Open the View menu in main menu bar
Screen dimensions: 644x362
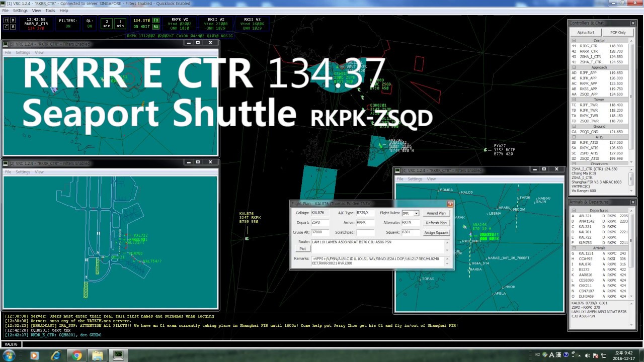tap(37, 11)
